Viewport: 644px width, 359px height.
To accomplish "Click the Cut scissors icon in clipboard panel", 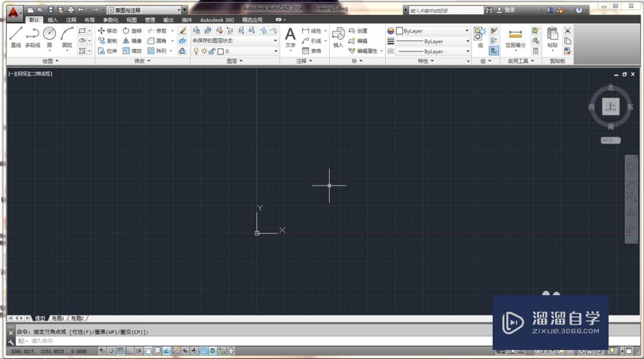I will tap(567, 30).
